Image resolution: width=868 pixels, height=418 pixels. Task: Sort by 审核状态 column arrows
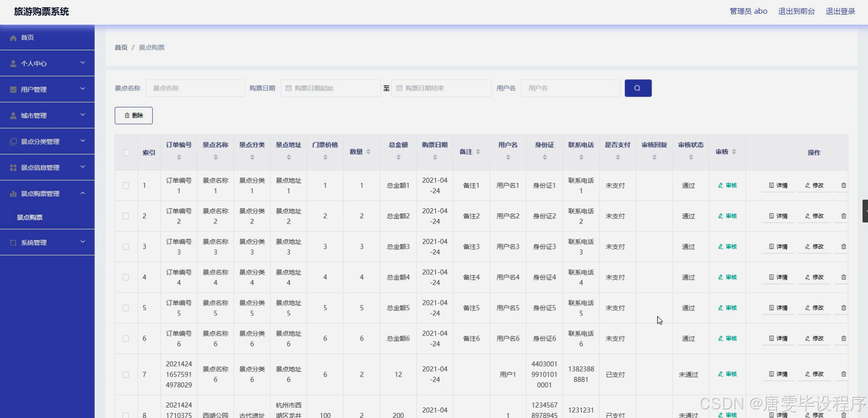coord(691,157)
